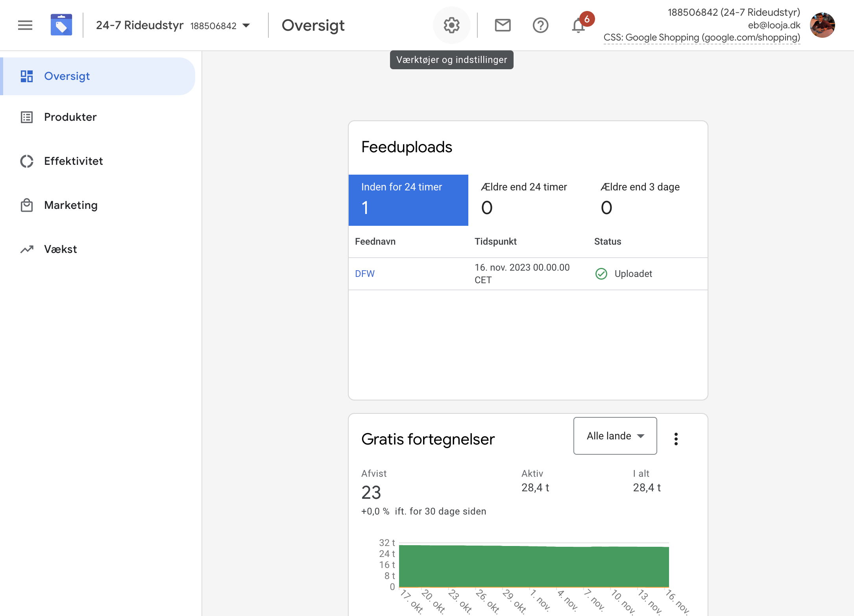Open Produkter in the sidebar
The image size is (854, 616).
98,117
